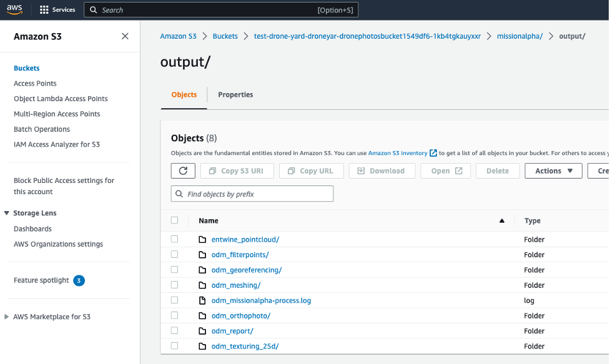Check the odm_filterpoints/ row checkbox

pyautogui.click(x=174, y=254)
